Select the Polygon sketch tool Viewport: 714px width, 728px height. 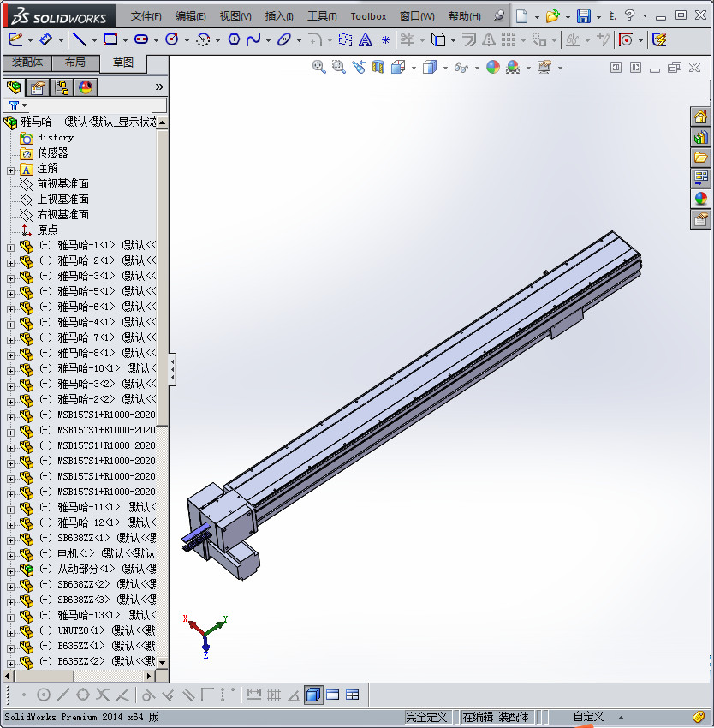click(x=234, y=40)
